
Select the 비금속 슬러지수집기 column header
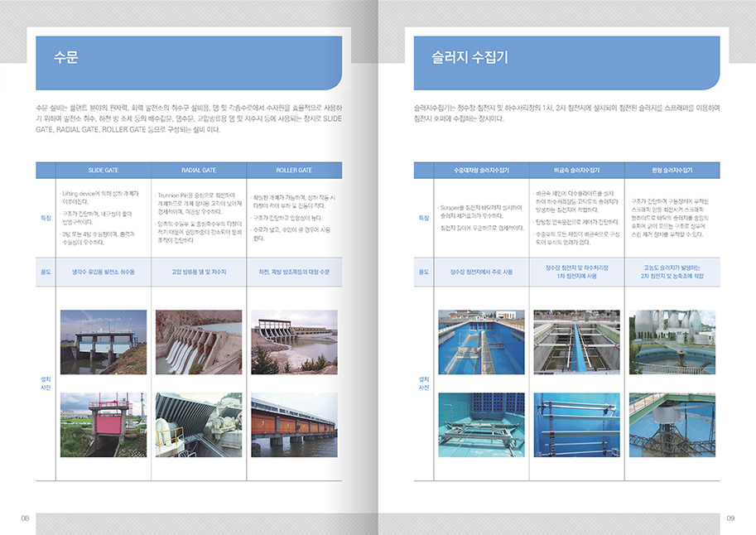click(x=576, y=170)
